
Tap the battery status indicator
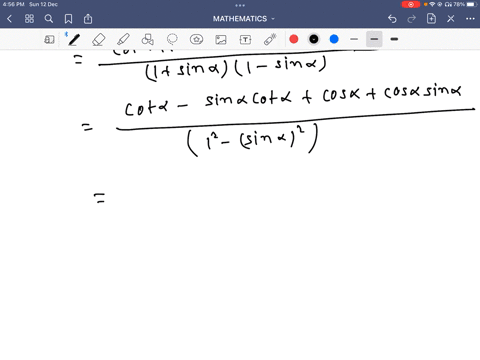click(472, 4)
